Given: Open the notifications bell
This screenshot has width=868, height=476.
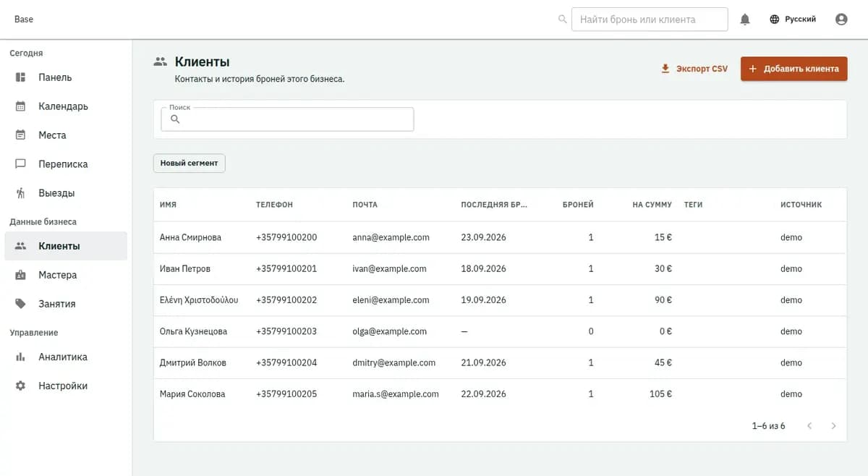Looking at the screenshot, I should coord(745,20).
